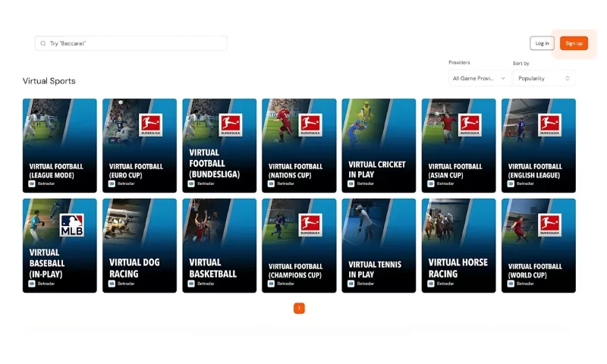This screenshot has width=607, height=364.
Task: Open Virtual Basketball game
Action: coord(219,246)
